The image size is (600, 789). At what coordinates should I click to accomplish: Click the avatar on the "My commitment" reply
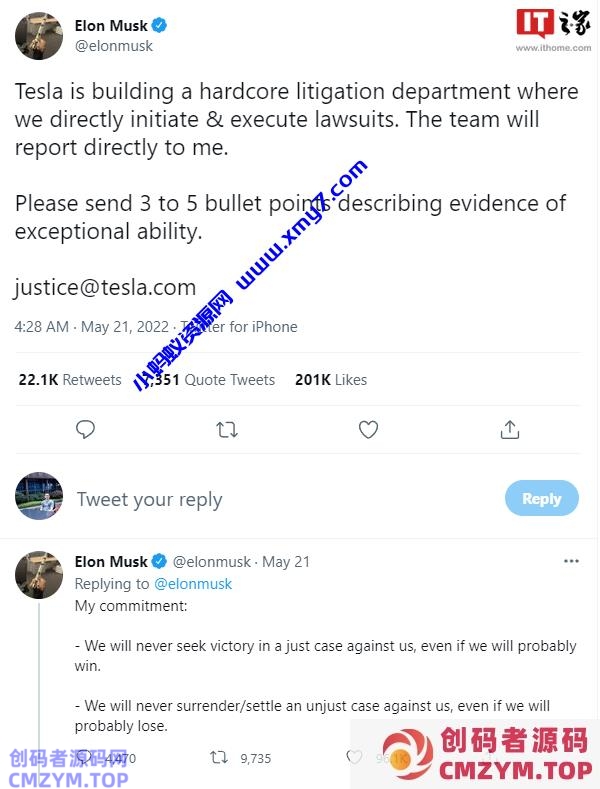[x=39, y=574]
